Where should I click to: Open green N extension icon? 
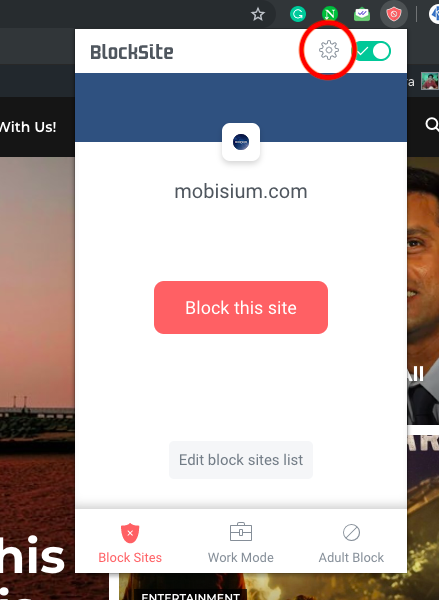pos(330,15)
